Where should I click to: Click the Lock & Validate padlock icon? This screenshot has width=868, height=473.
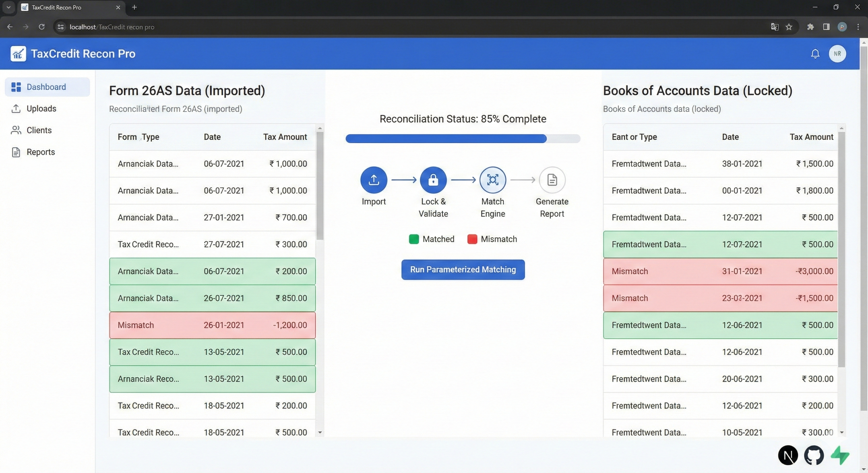point(433,180)
